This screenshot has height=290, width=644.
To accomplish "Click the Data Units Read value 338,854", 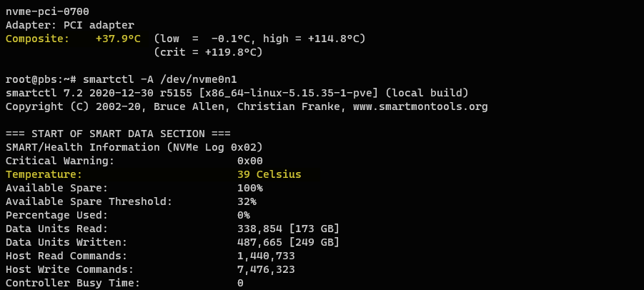I will click(259, 229).
